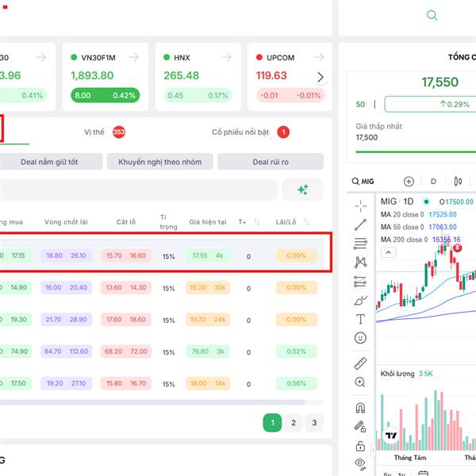Select Deal nắm giữ tốt filter

(49, 162)
